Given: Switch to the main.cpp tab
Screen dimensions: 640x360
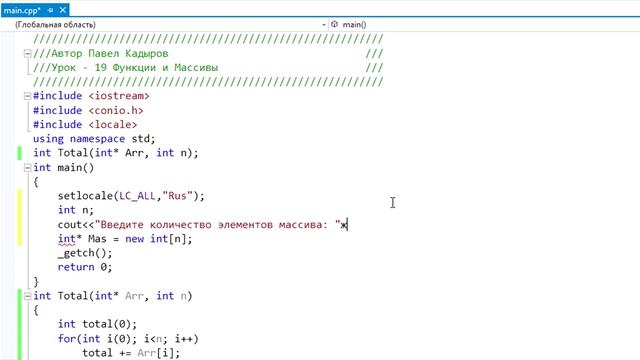Looking at the screenshot, I should tap(22, 10).
